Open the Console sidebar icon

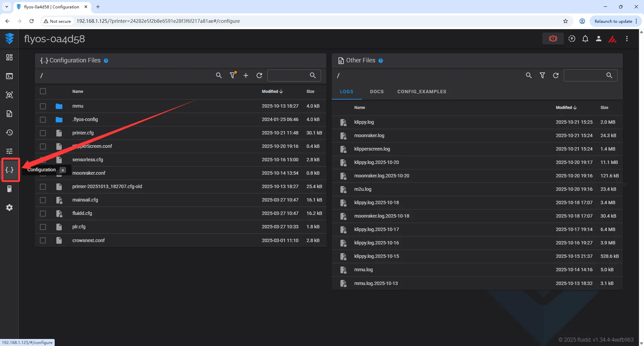[9, 76]
